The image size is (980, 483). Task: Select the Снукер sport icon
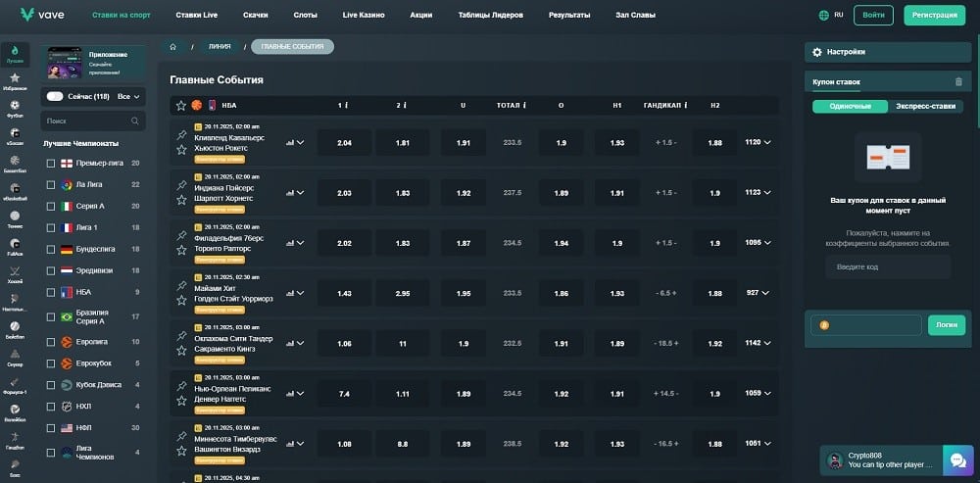point(15,358)
